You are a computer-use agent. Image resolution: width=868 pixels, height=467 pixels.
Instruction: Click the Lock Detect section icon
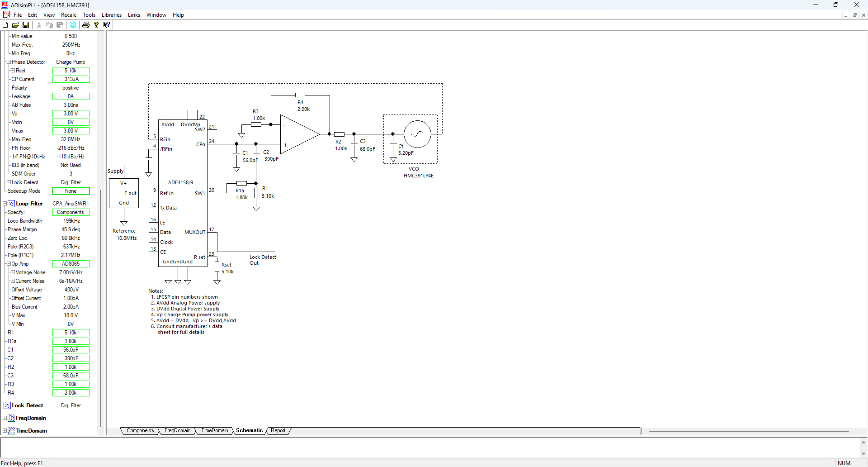(7, 405)
